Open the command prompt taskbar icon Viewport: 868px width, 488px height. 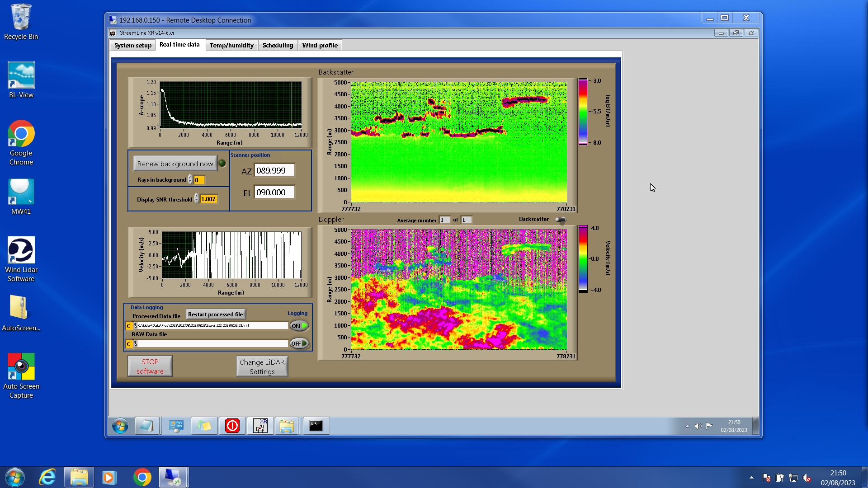(x=316, y=426)
